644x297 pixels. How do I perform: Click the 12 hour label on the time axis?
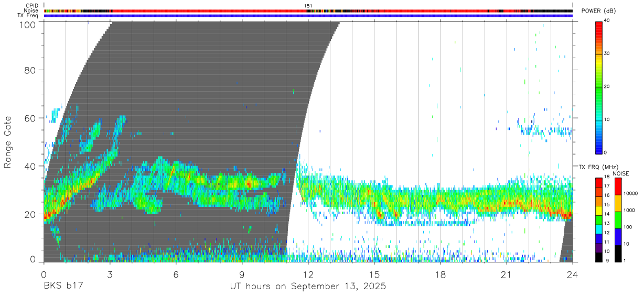pos(308,274)
